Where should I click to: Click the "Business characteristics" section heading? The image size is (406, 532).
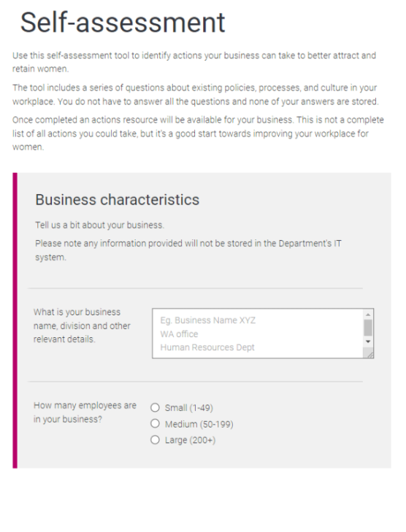pos(117,199)
